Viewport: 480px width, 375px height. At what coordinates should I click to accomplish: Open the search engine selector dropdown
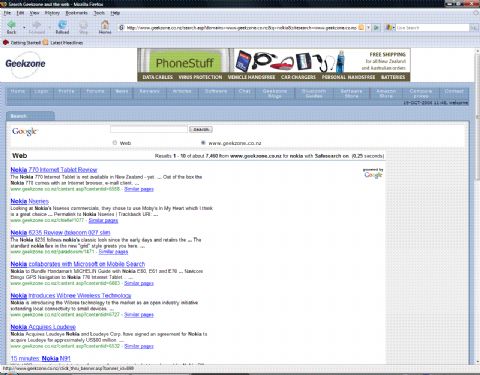(390, 28)
